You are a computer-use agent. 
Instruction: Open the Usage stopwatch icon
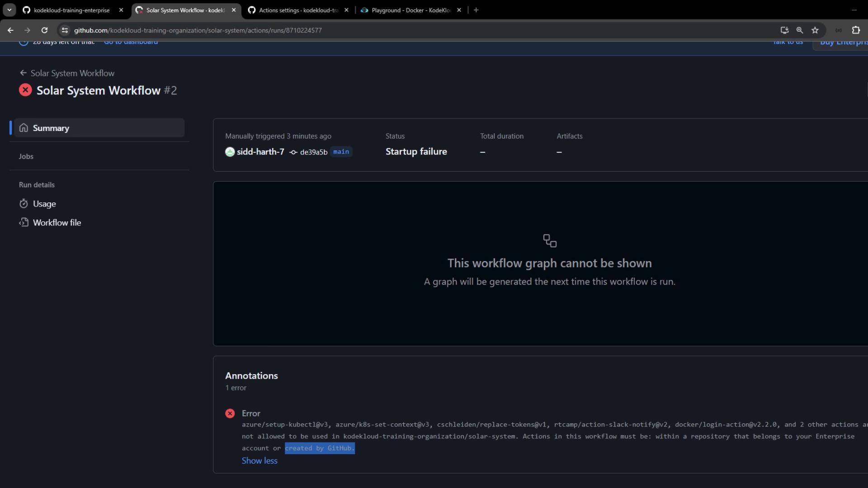pos(24,204)
